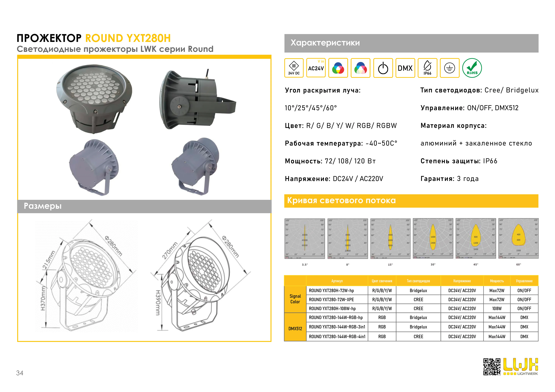The image size is (555, 392).
Task: Click Bridgelux cell in RGB-3in1 row
Action: click(418, 327)
